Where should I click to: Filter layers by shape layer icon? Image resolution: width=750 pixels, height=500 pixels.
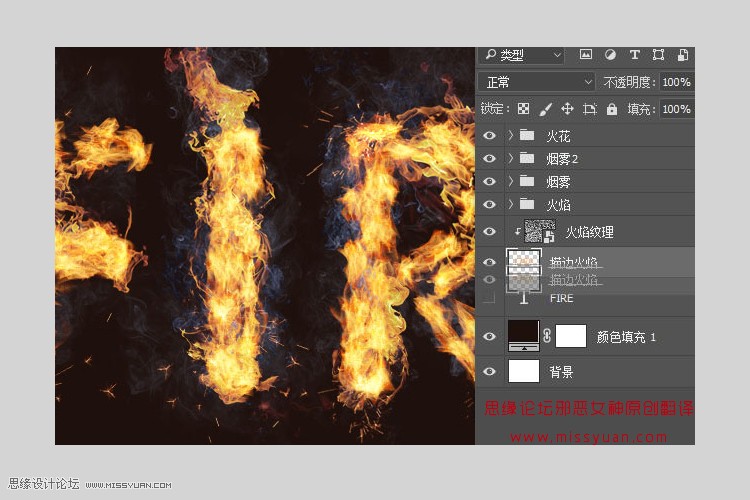[x=659, y=55]
